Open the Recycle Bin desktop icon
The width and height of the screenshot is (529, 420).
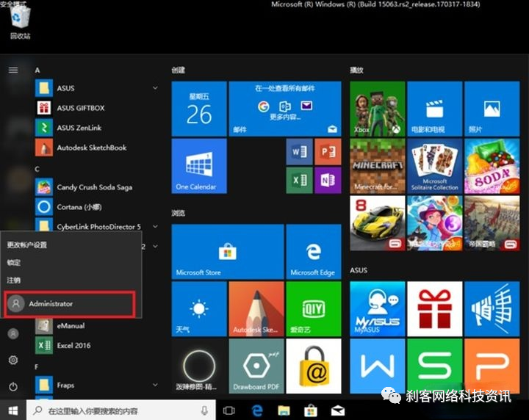pos(21,23)
